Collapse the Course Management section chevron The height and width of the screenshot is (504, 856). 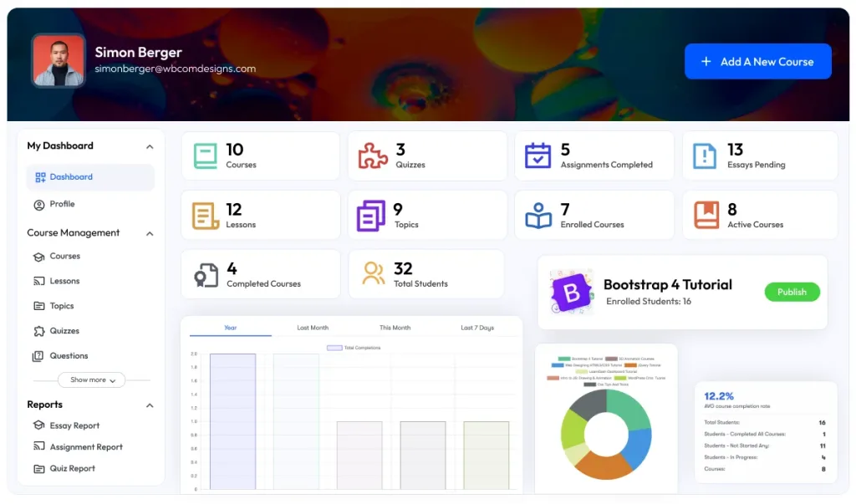150,234
